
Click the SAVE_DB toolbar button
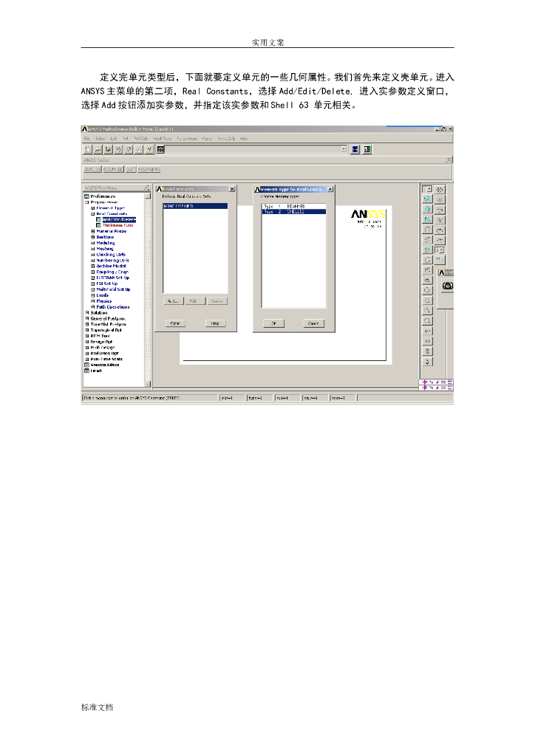pos(92,170)
